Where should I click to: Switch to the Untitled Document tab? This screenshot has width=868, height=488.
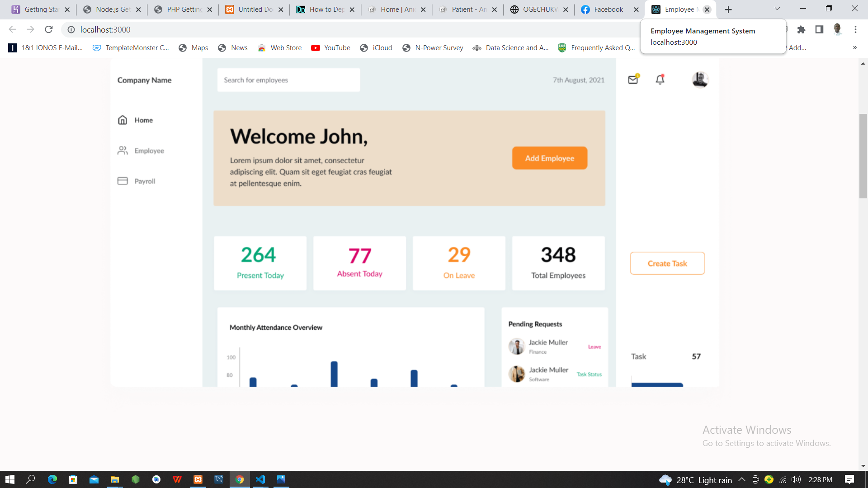[x=254, y=9]
